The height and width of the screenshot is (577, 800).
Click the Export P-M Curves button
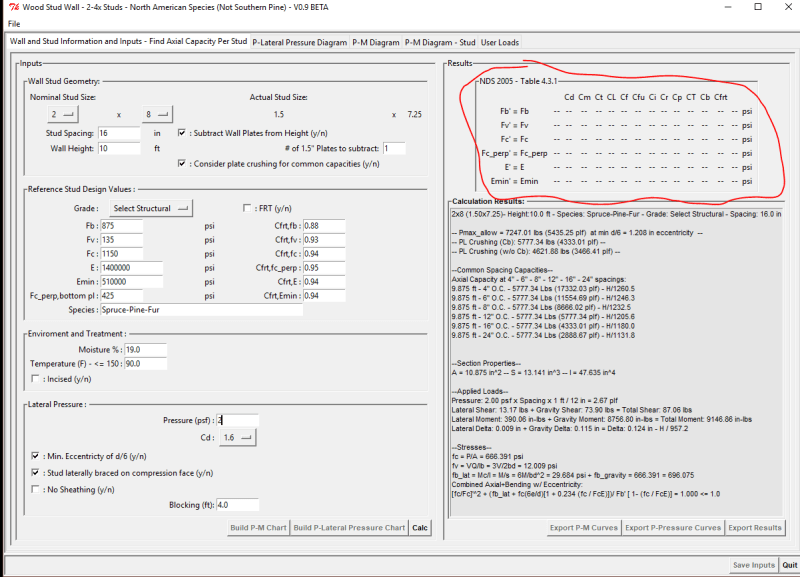[x=584, y=528]
